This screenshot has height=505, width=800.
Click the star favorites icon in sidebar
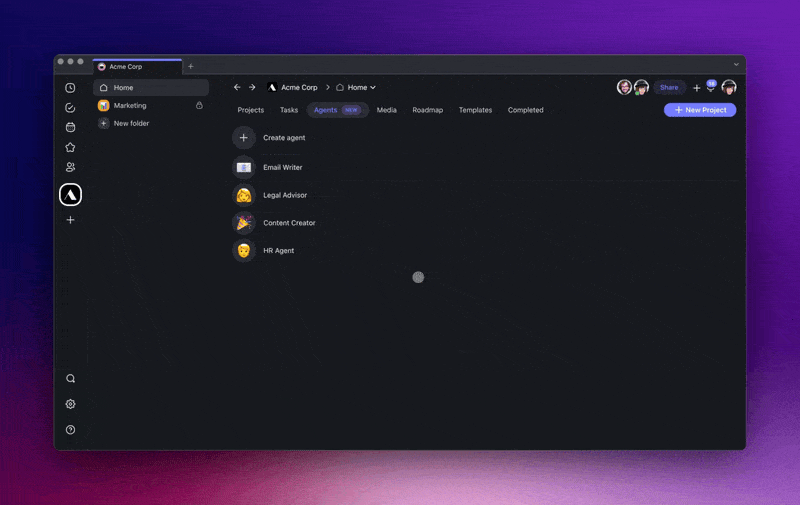click(70, 147)
